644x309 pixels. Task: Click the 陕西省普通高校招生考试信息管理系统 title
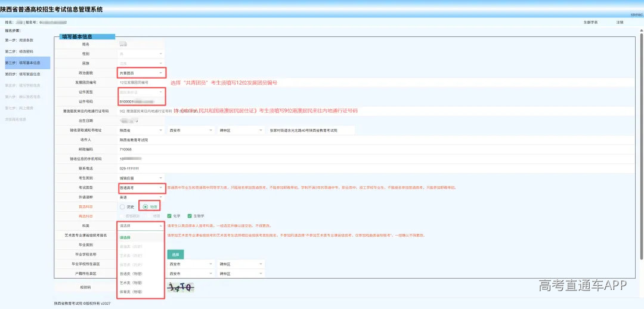tap(51, 9)
